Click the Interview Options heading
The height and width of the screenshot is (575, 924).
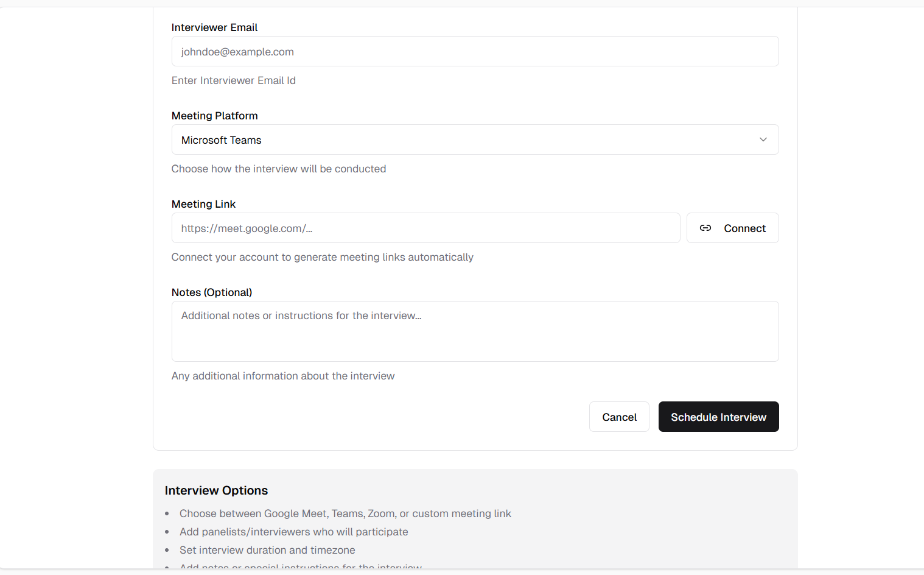[216, 490]
